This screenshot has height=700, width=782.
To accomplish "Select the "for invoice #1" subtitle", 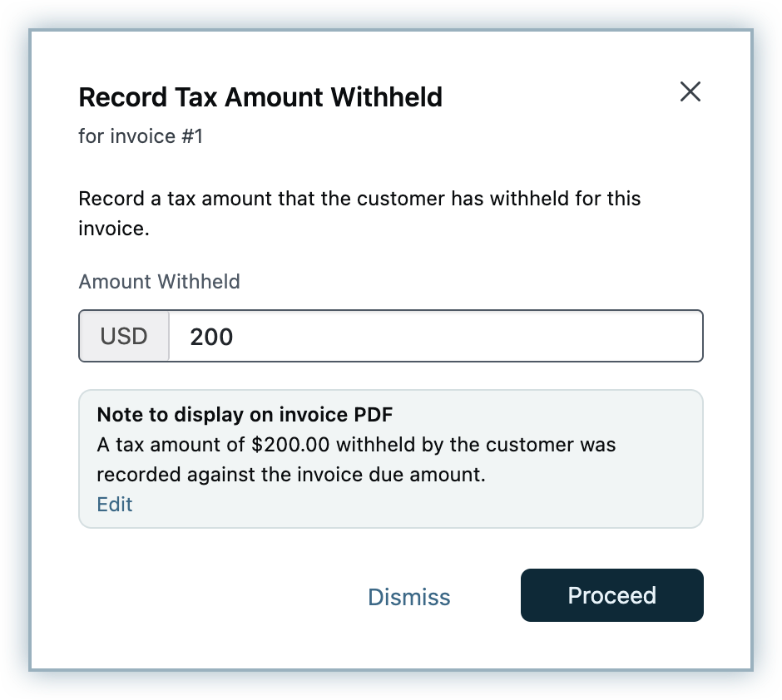I will pos(141,136).
